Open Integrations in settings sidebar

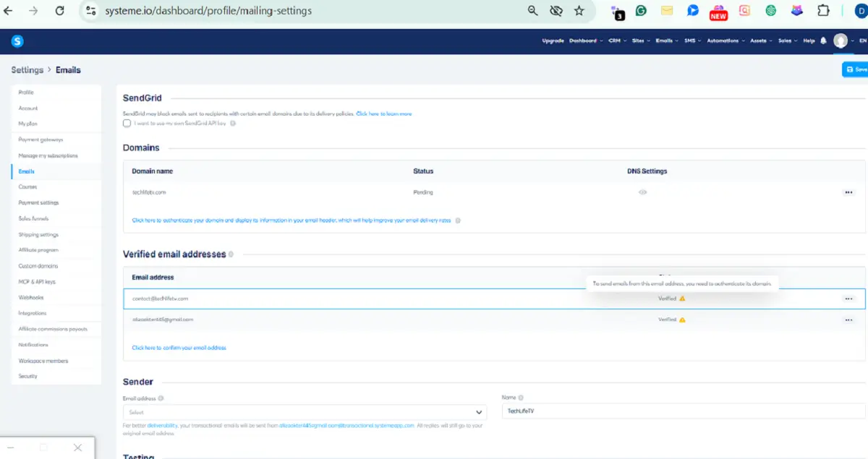(x=33, y=314)
